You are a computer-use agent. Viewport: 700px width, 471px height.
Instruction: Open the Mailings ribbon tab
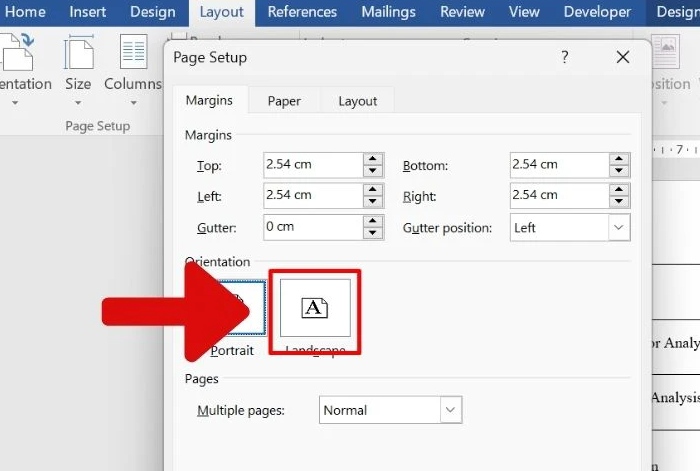[388, 12]
